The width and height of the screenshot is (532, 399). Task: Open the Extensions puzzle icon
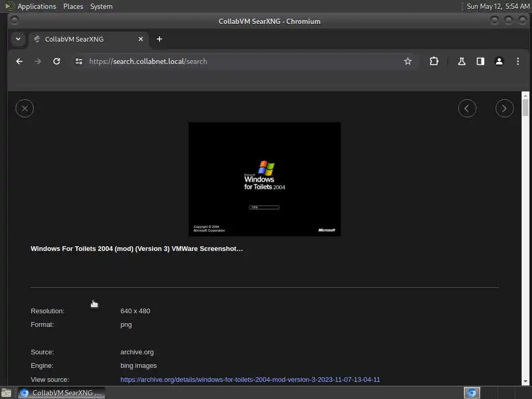434,61
